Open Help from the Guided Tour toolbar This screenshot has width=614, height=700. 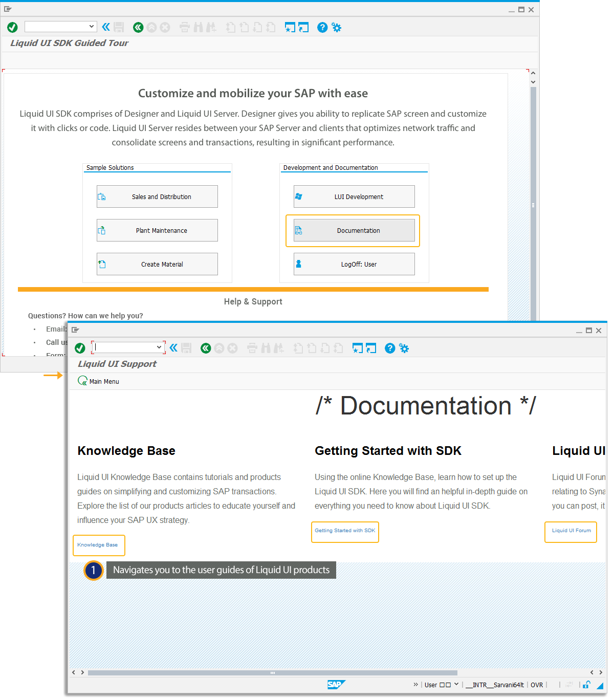pos(322,27)
